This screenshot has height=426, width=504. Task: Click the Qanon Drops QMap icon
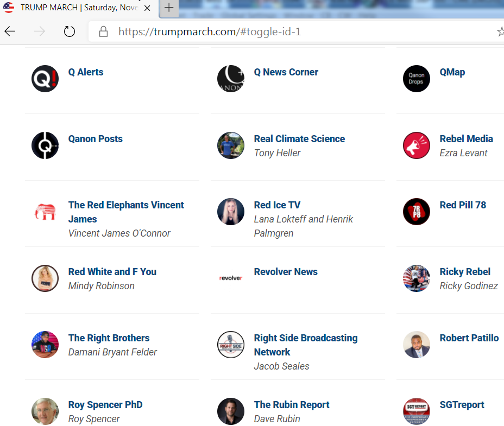(417, 79)
